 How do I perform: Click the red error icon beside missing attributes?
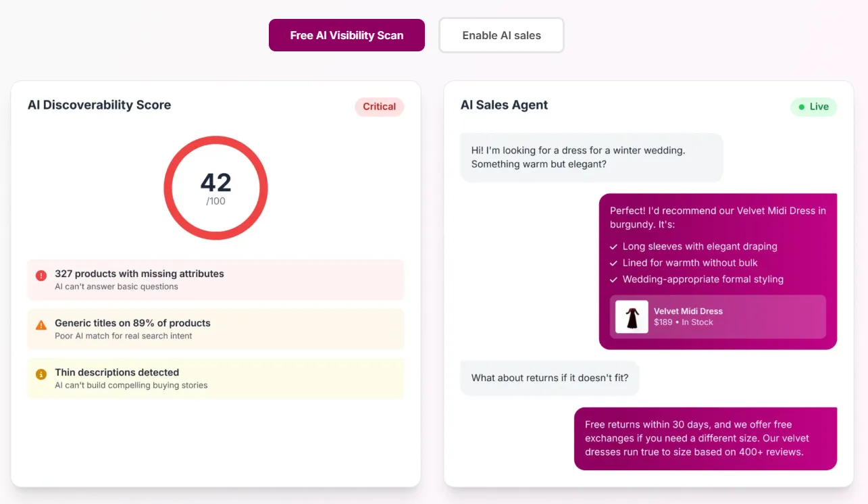pyautogui.click(x=41, y=276)
